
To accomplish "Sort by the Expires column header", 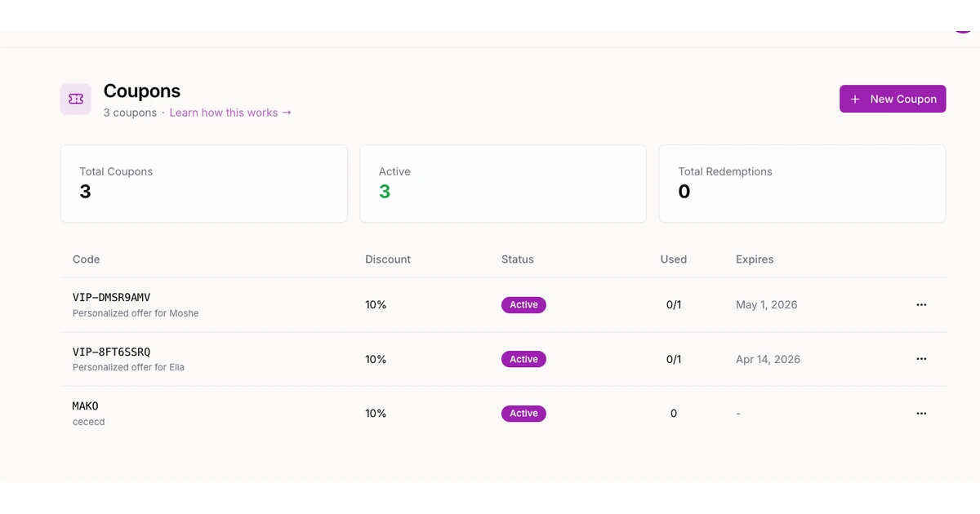I will click(755, 259).
